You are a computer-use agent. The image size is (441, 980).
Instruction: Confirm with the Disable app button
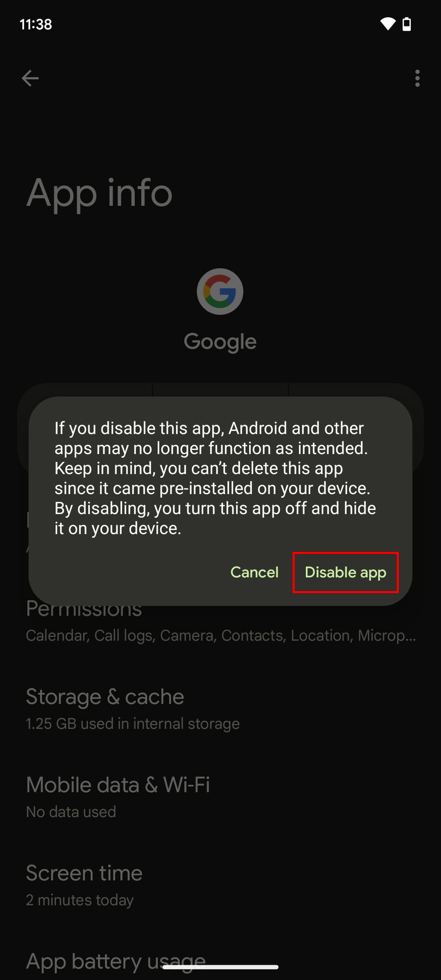pos(346,572)
